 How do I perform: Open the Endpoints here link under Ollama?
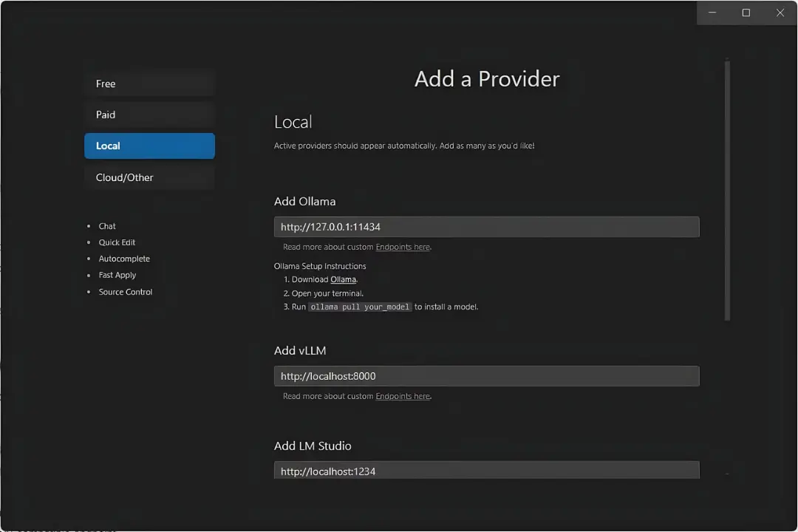403,247
